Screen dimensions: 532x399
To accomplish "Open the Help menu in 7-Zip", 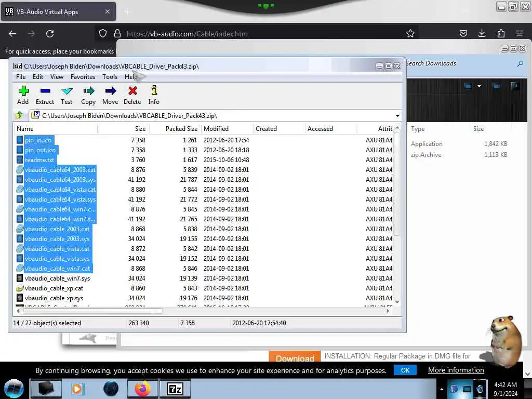I will tap(130, 77).
